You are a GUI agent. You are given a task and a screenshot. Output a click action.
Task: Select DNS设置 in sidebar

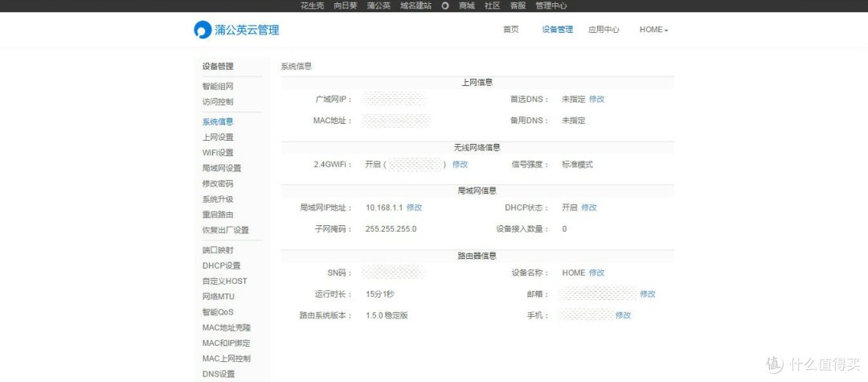pyautogui.click(x=219, y=374)
